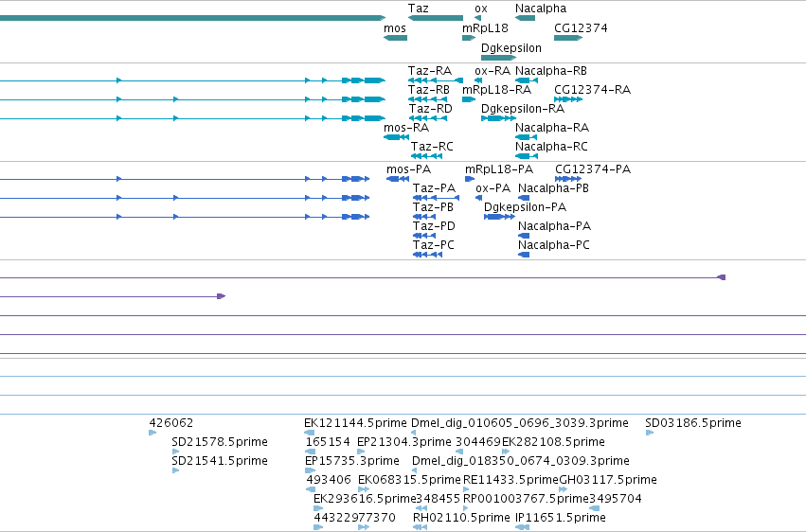
Task: Click the Taz-PC label
Action: coord(434,245)
